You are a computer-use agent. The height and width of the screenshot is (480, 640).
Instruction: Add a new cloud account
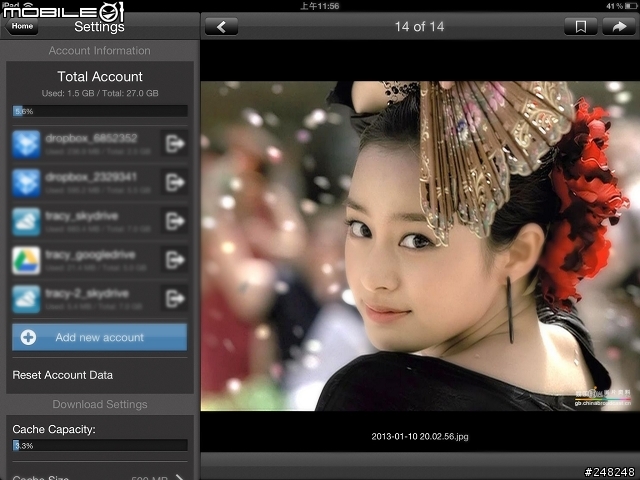tap(100, 337)
